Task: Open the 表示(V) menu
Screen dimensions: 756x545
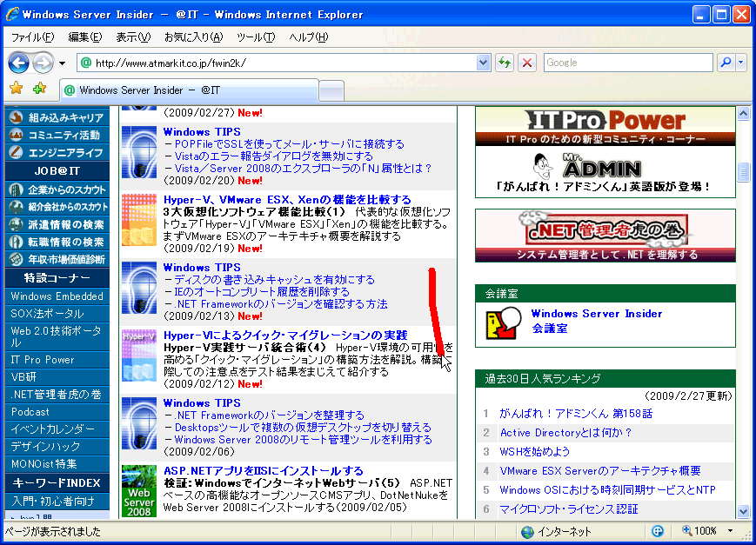Action: [x=133, y=37]
